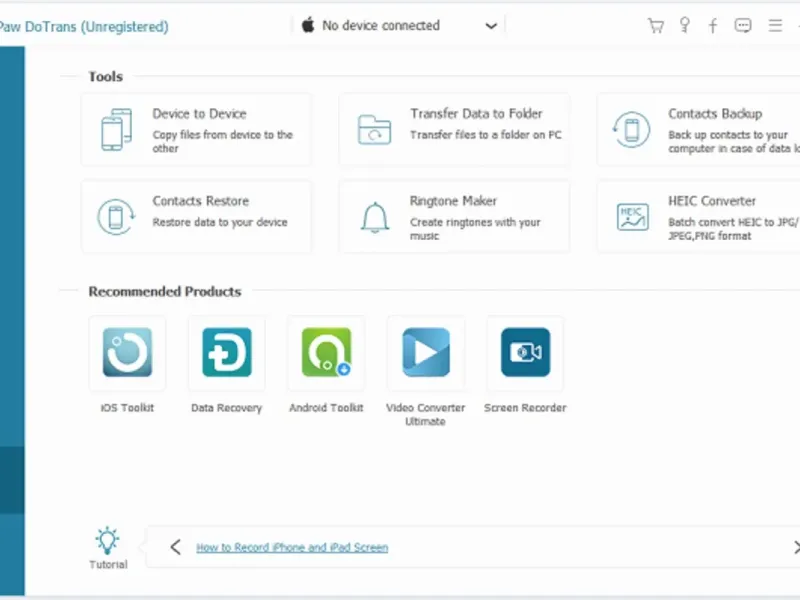Viewport: 800px width, 600px height.
Task: Open HEIC Converter title
Action: (x=712, y=201)
